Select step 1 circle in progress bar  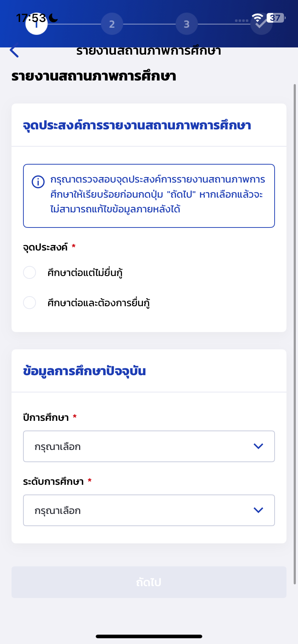pos(37,24)
